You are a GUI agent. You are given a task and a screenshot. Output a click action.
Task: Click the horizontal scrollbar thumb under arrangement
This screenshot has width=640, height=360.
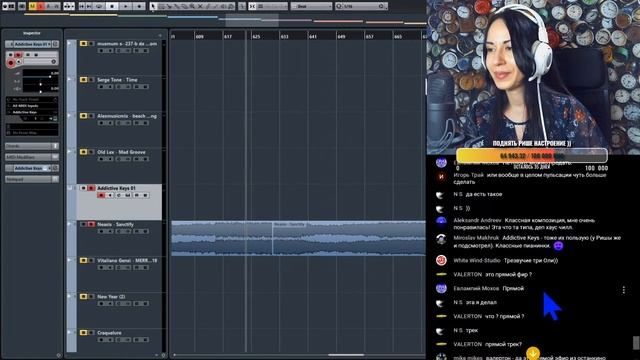click(x=346, y=355)
